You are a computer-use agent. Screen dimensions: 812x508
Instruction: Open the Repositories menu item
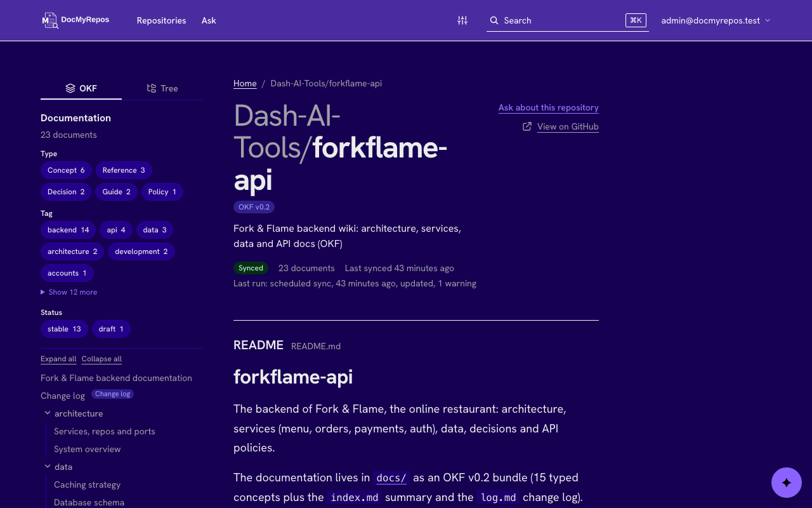[x=161, y=20]
